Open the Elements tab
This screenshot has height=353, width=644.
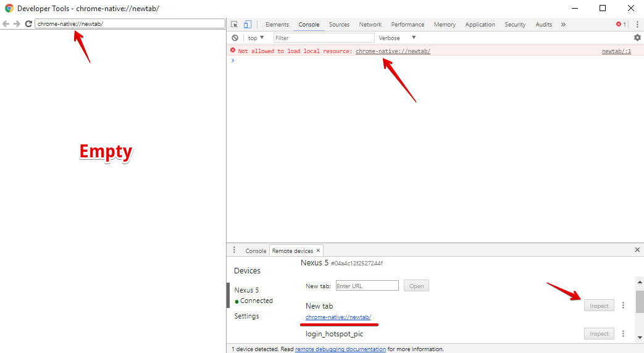[277, 25]
